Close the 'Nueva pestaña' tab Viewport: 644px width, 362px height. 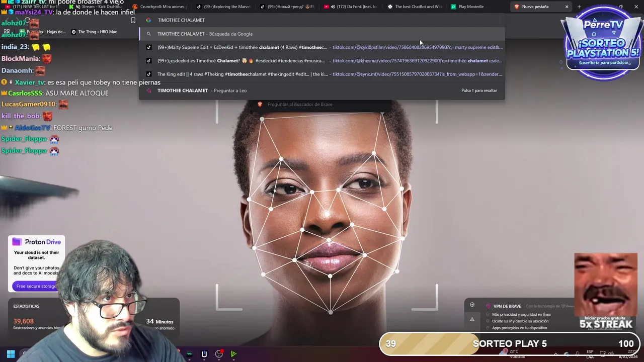567,7
